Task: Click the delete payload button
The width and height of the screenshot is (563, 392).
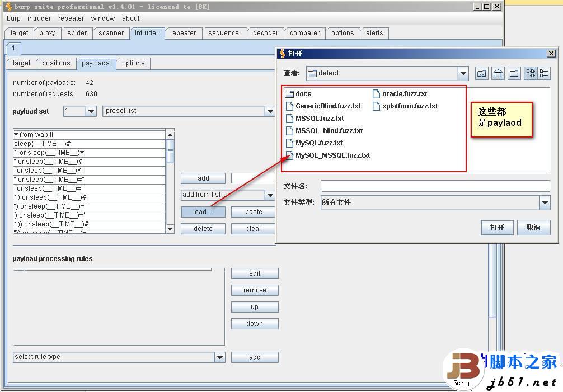Action: 203,229
